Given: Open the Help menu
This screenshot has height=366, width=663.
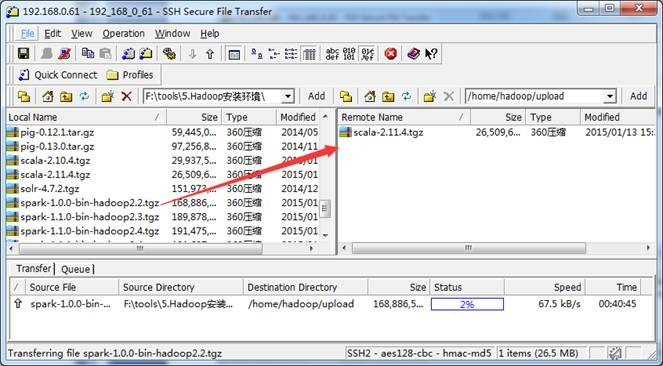Looking at the screenshot, I should point(210,33).
